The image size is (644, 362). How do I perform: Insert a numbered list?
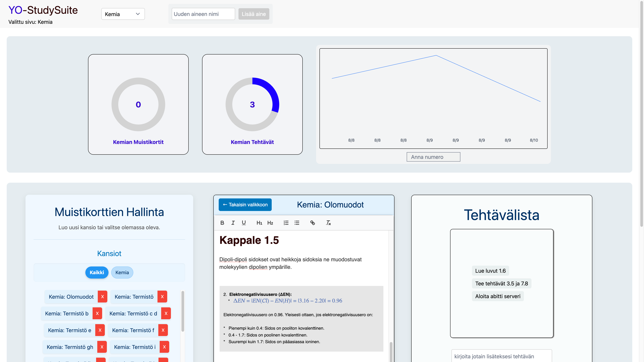(x=286, y=223)
